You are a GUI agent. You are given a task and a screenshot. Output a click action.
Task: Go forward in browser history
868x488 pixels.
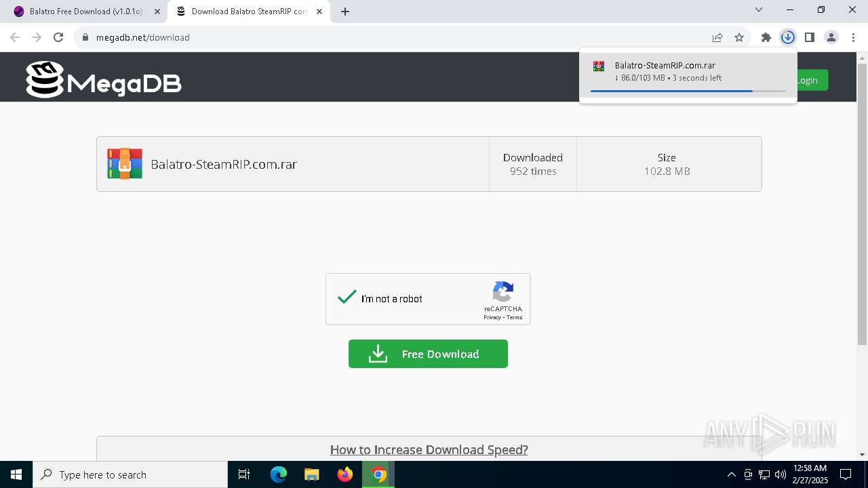click(37, 37)
